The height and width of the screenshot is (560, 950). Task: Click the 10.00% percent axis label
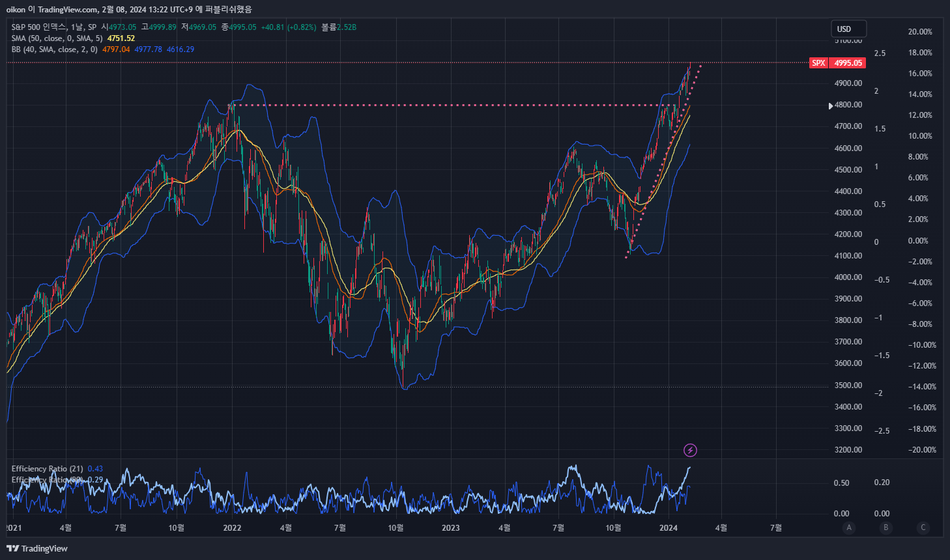click(920, 136)
